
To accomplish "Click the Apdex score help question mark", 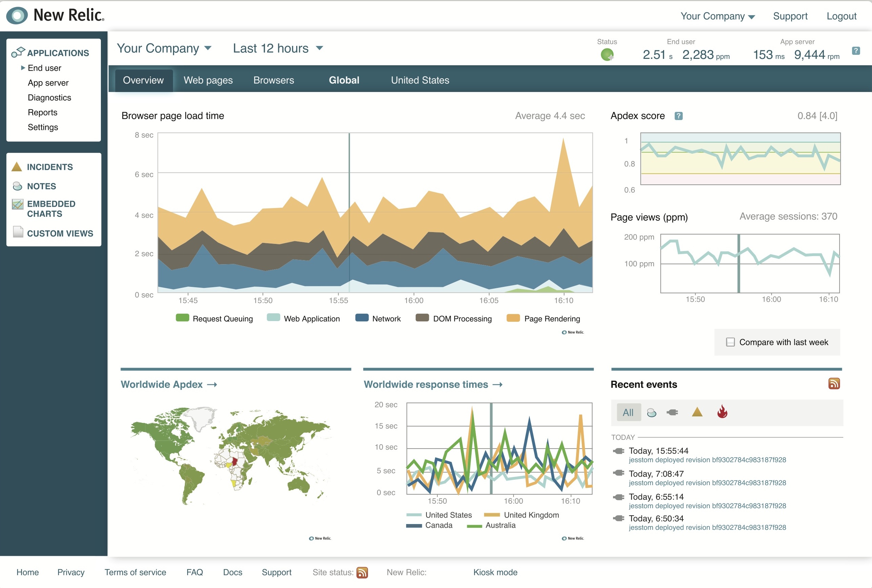I will (x=679, y=115).
